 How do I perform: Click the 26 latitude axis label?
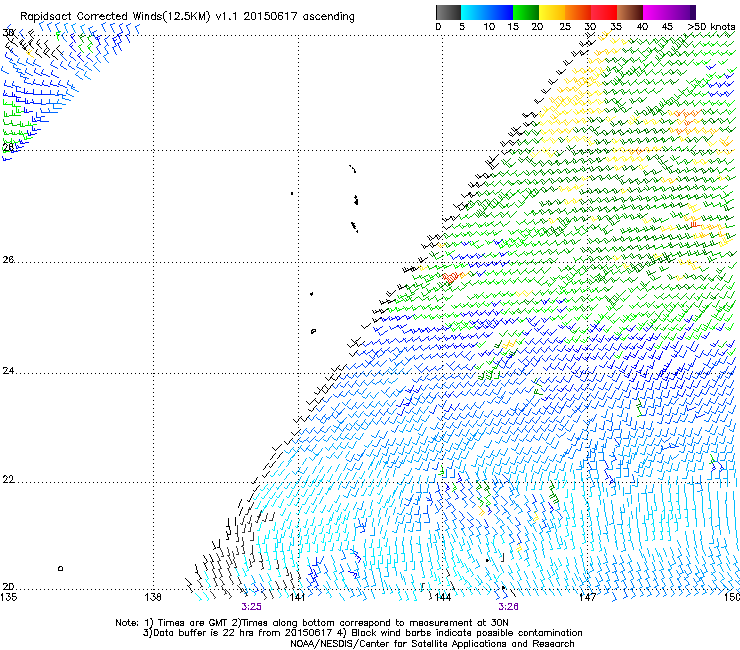click(x=8, y=259)
